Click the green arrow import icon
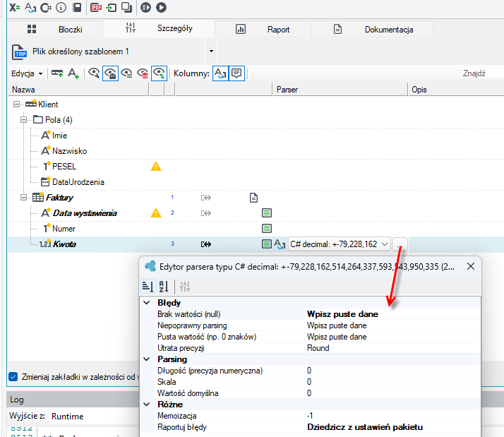 (112, 7)
